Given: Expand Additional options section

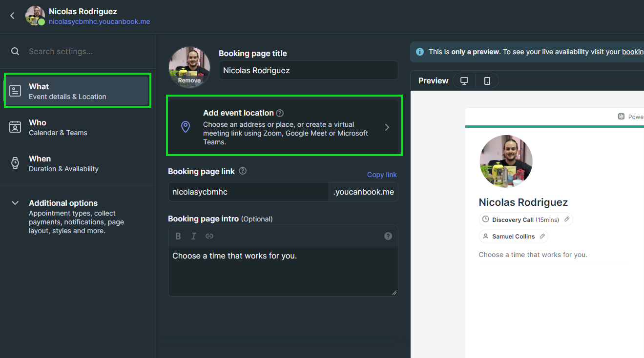Looking at the screenshot, I should point(15,203).
